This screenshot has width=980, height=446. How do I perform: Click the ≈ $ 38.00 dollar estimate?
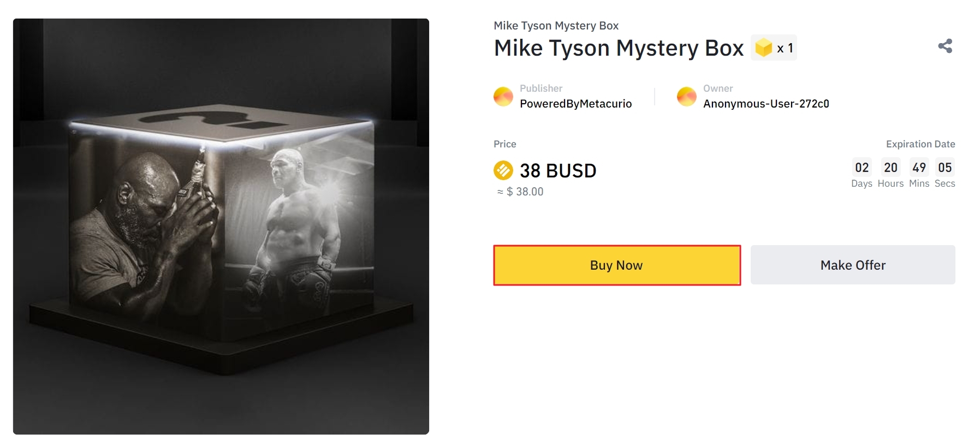pyautogui.click(x=520, y=192)
